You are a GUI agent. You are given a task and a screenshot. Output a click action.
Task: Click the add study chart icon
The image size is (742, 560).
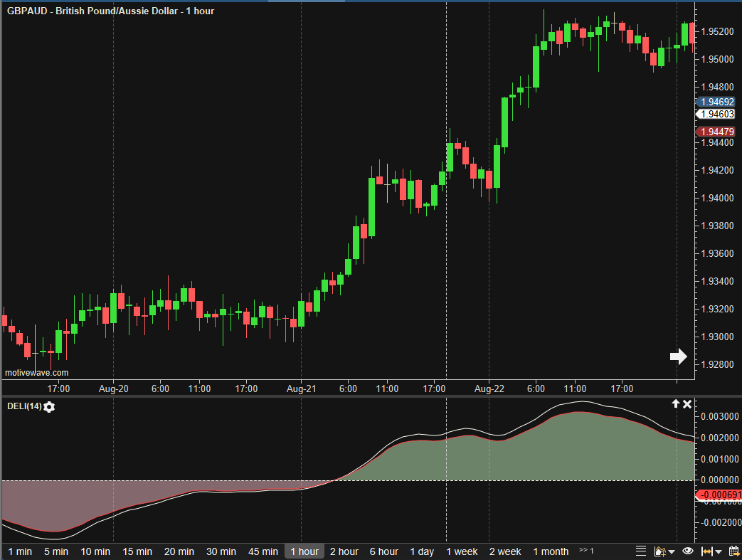659,551
